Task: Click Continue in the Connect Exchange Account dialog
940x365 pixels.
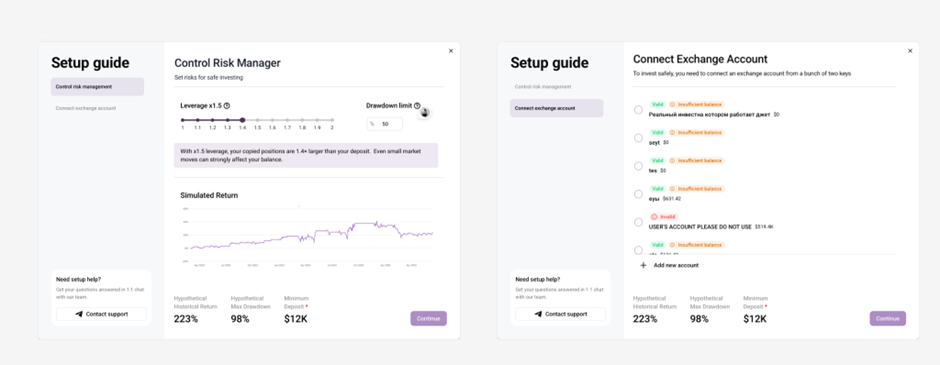Action: pos(888,318)
